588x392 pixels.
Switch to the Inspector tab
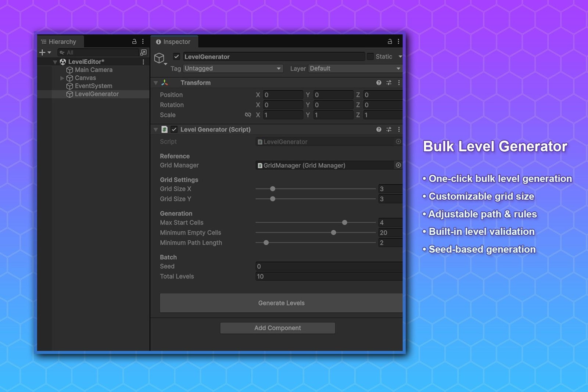coord(174,42)
